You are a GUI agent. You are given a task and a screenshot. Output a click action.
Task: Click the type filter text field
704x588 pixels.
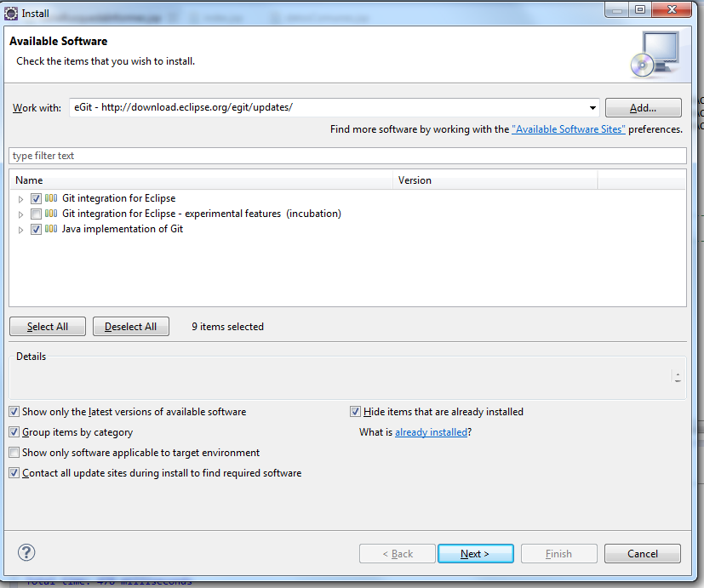(347, 156)
